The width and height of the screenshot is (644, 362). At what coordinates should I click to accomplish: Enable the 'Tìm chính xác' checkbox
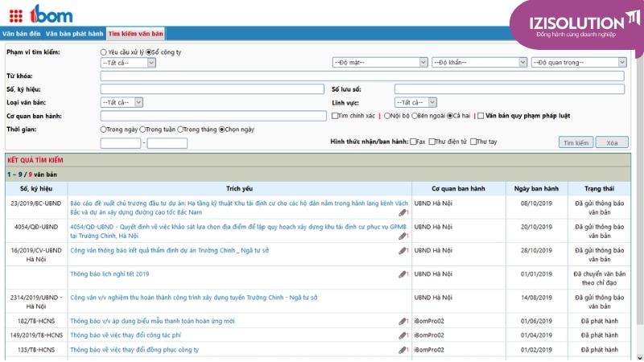click(x=335, y=116)
